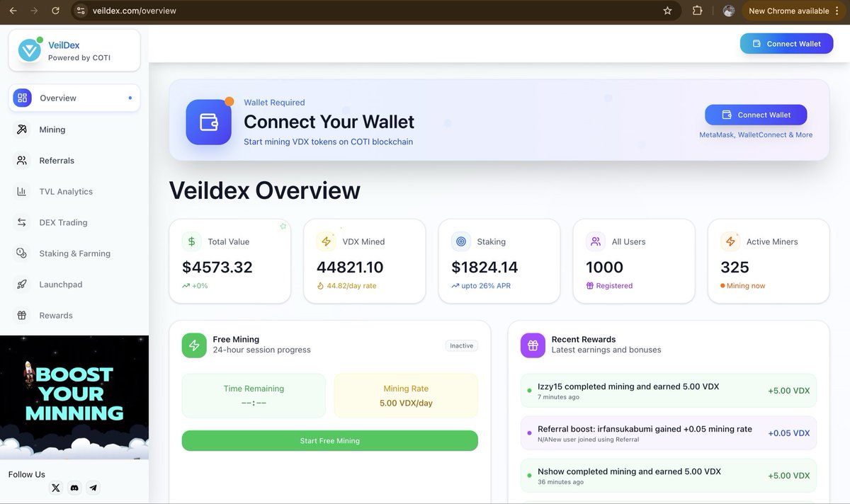Click the purple Recent Rewards gift icon
The image size is (850, 504).
(533, 345)
